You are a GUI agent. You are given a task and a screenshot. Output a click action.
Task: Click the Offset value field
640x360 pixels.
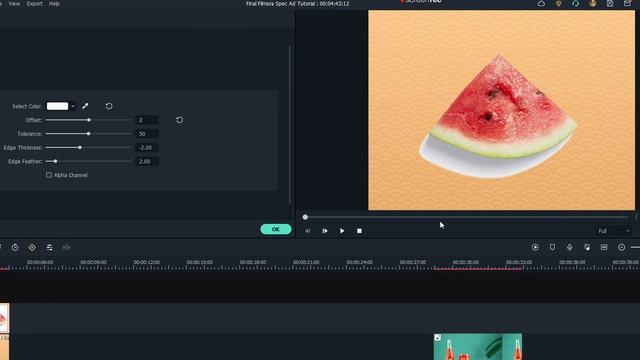(147, 120)
